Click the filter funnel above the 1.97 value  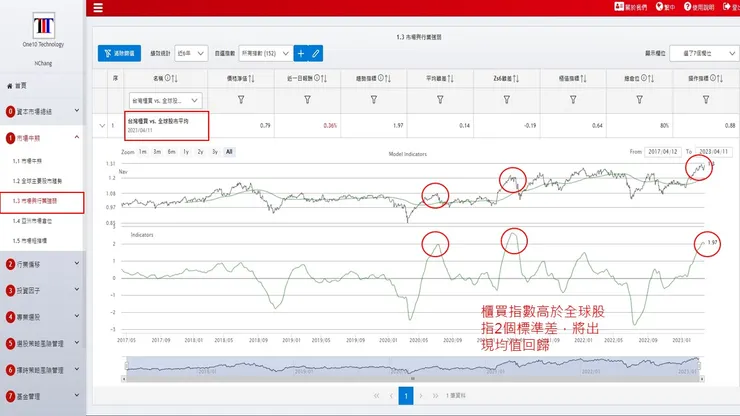(x=374, y=100)
